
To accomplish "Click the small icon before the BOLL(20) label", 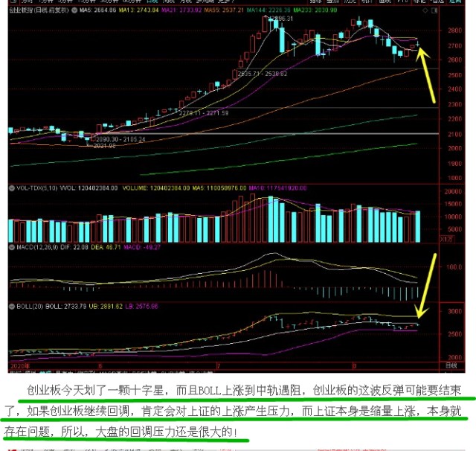I will (x=11, y=306).
